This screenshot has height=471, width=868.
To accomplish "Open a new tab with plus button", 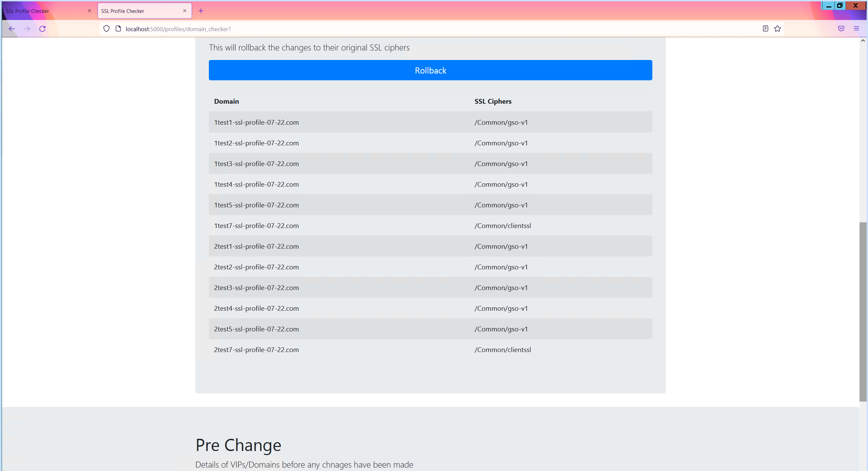I will 201,11.
